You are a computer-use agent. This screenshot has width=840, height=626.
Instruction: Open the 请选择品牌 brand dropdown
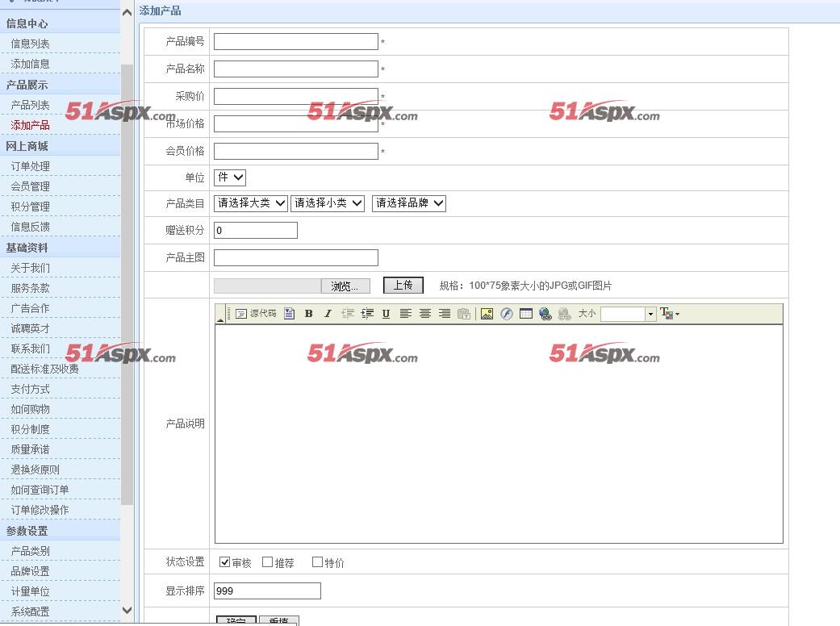click(x=409, y=203)
